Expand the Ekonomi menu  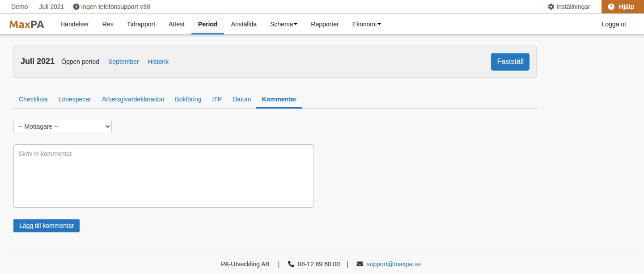coord(367,24)
